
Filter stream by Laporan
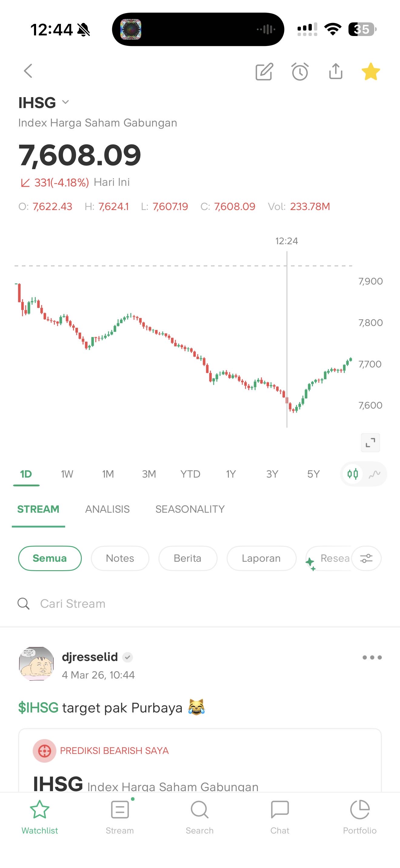point(261,558)
